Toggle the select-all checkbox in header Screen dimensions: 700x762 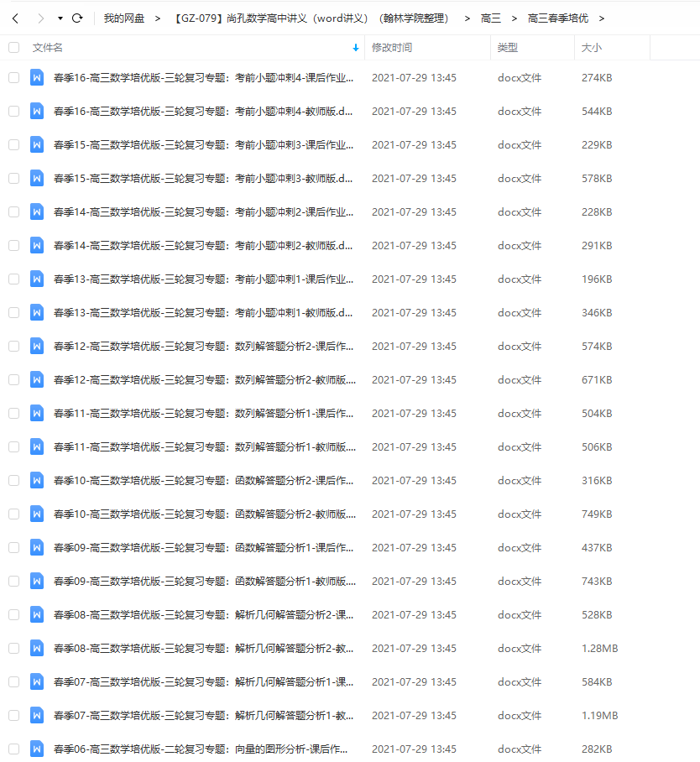point(13,48)
